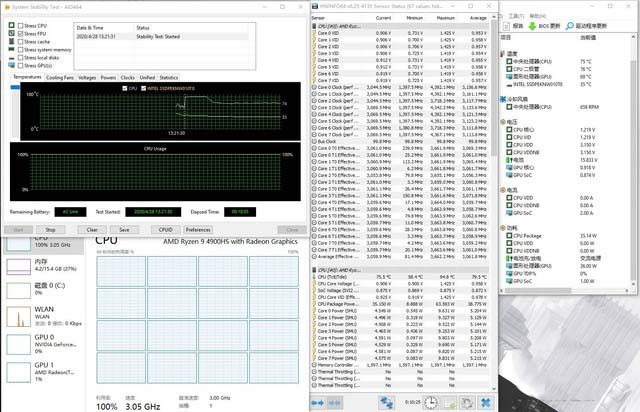Select the temperature (温度) category thermometer icon

(503, 53)
